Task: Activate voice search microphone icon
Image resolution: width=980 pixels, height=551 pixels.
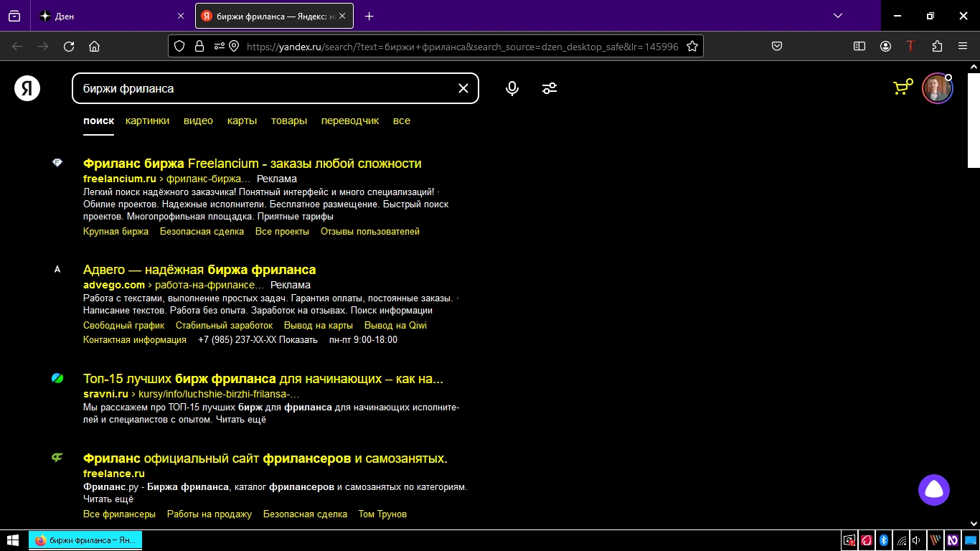Action: [512, 88]
